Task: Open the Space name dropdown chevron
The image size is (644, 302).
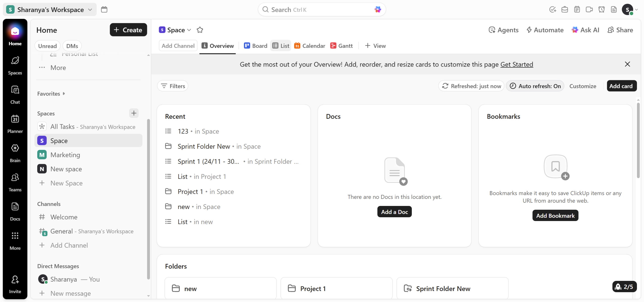Action: (x=189, y=30)
